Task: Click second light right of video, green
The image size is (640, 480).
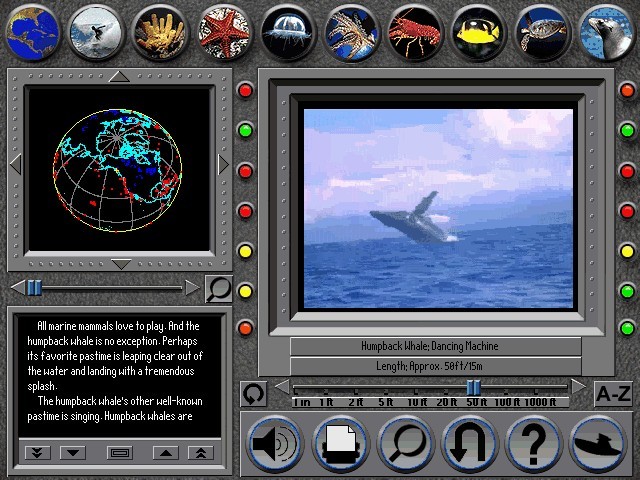Action: 627,130
